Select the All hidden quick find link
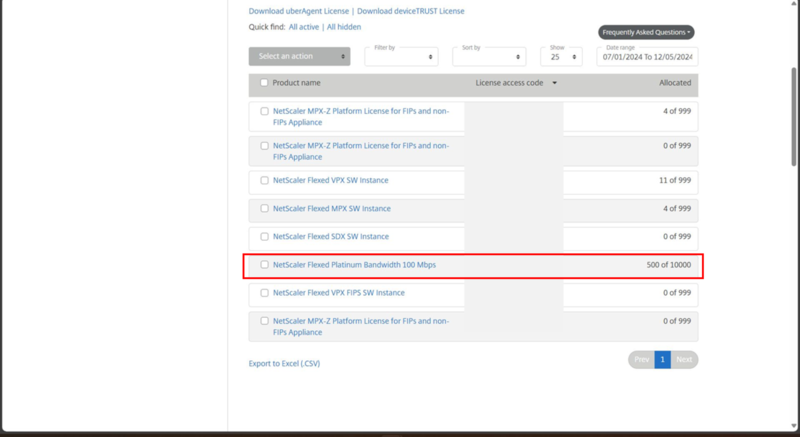 pos(344,27)
